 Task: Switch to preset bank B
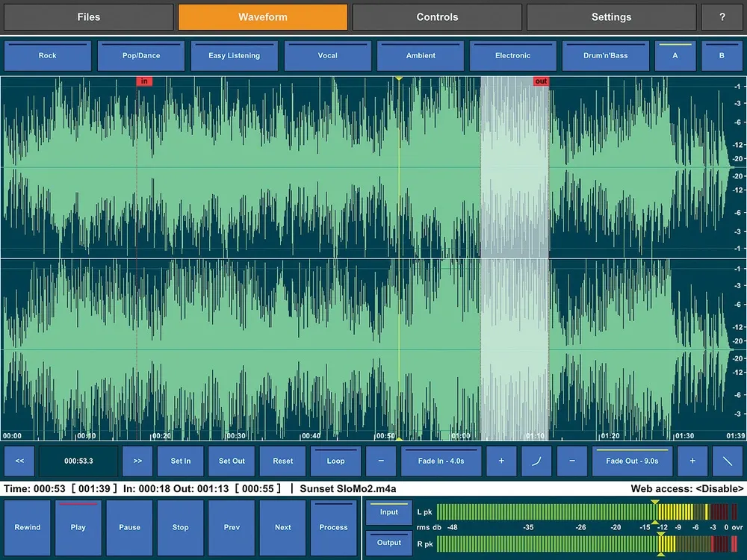click(722, 56)
